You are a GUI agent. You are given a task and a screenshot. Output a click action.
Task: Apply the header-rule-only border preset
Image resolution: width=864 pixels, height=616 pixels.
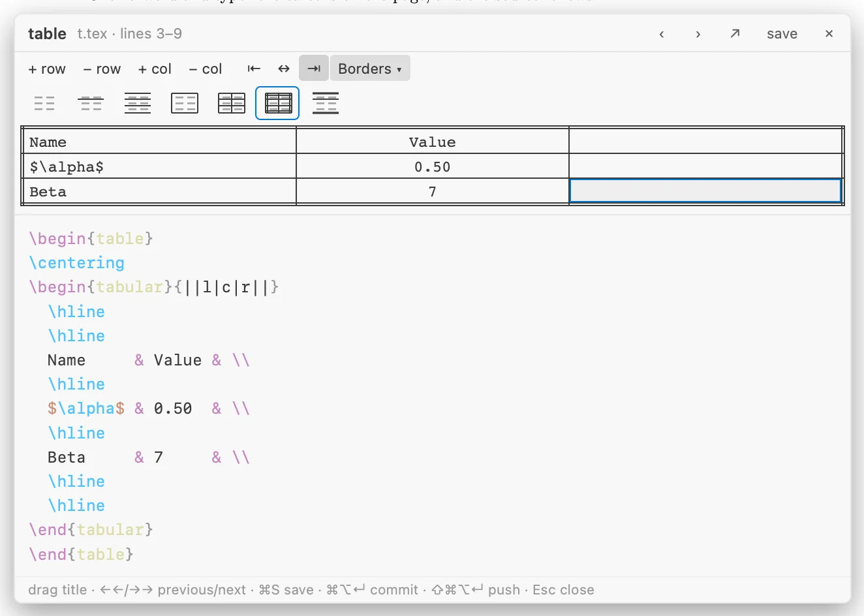point(91,103)
